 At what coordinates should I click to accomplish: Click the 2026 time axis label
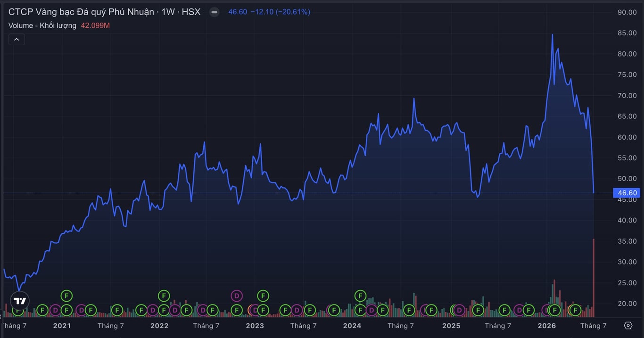tap(547, 326)
